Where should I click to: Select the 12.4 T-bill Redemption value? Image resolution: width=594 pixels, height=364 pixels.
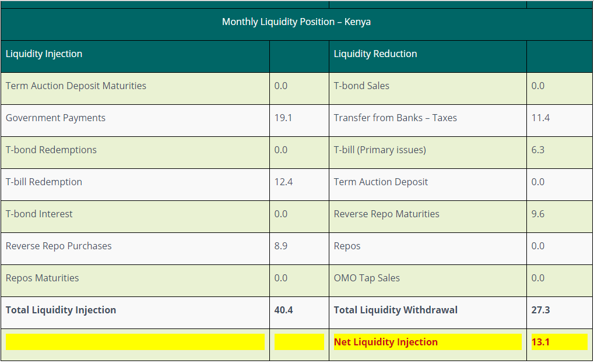tap(284, 182)
